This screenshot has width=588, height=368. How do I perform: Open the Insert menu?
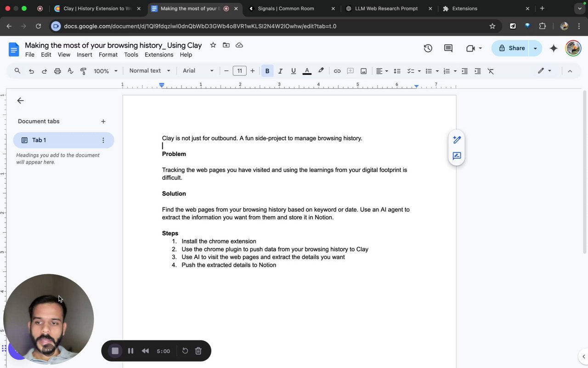(x=85, y=55)
